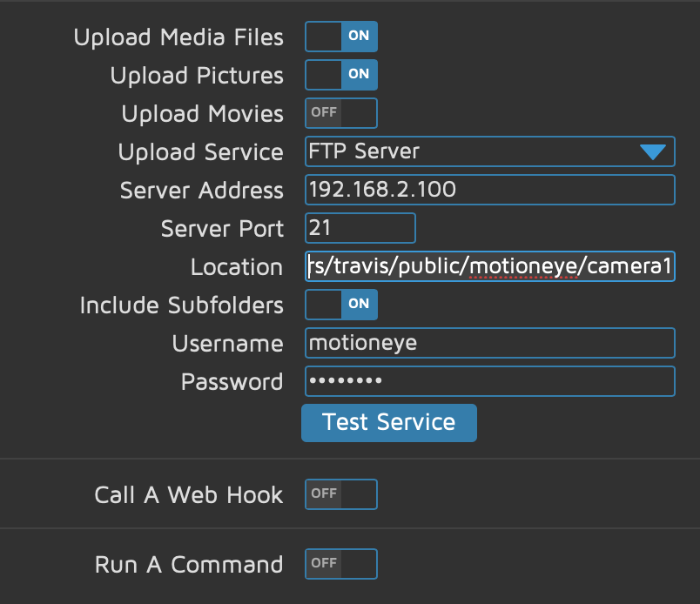
Task: Open the Upload Service dropdown
Action: click(489, 151)
